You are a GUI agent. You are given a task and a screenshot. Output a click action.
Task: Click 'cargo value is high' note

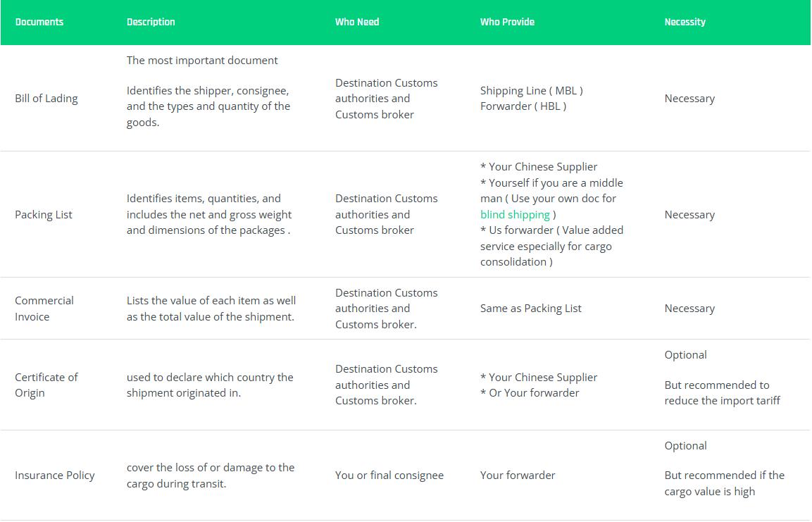[709, 492]
